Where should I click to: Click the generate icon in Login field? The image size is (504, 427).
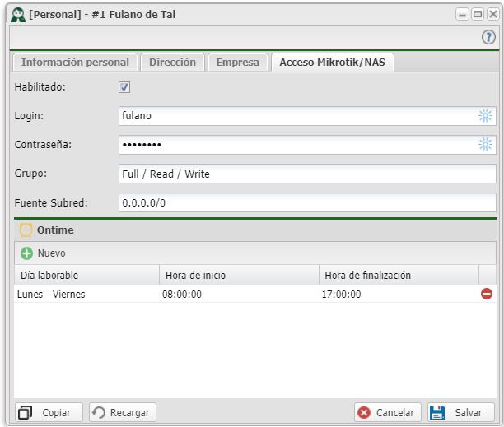coord(486,116)
